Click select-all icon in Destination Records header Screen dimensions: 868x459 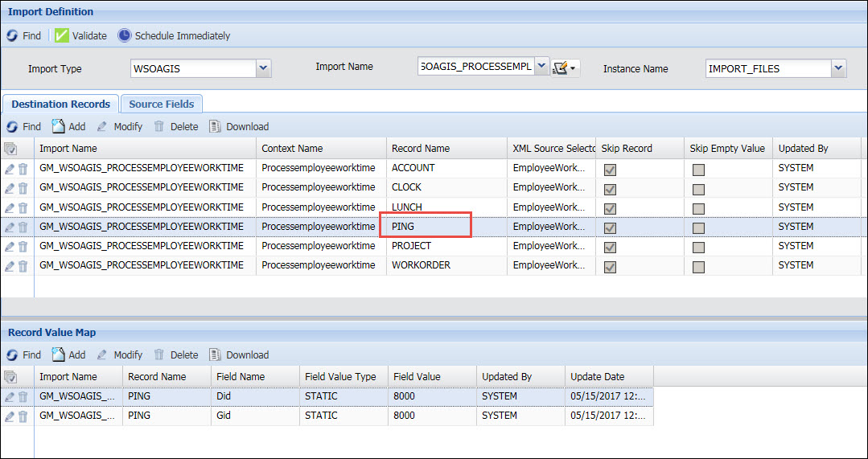click(x=10, y=149)
